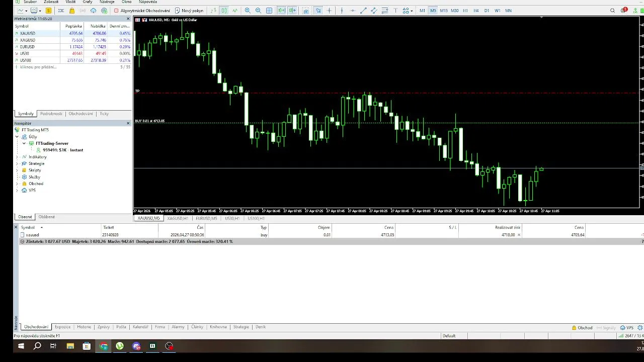Select the Fibonacci retracement tool
The height and width of the screenshot is (362, 644).
pyautogui.click(x=385, y=11)
